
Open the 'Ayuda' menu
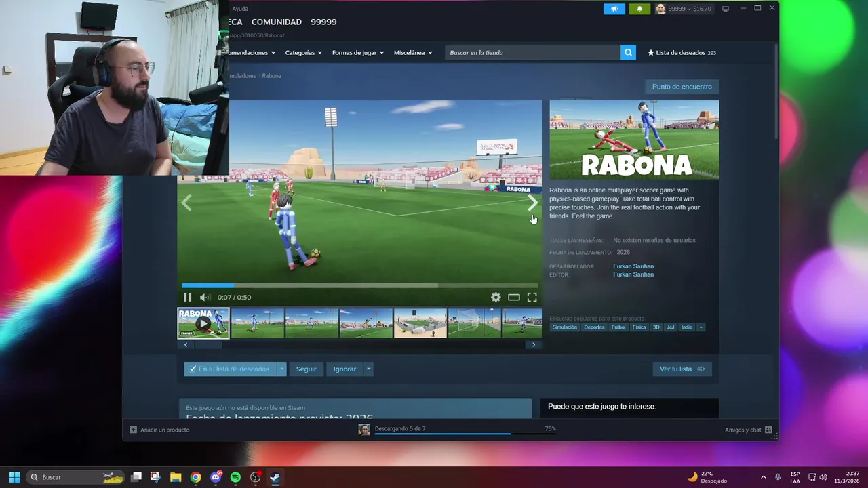(240, 9)
